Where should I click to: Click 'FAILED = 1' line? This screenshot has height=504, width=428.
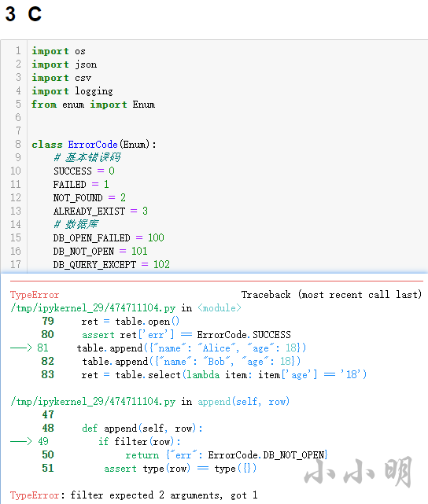click(x=81, y=185)
